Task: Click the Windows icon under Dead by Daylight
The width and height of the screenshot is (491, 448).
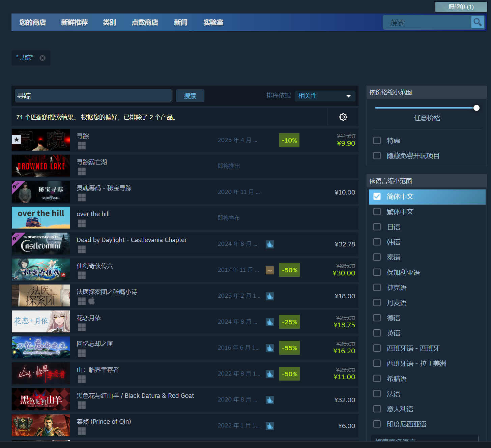Action: [x=82, y=249]
